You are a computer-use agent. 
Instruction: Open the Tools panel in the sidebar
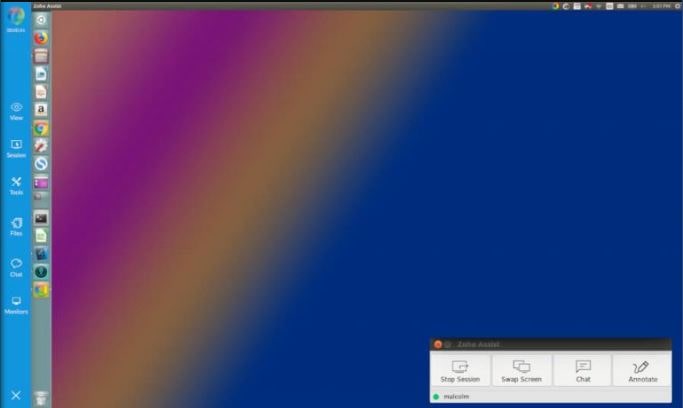pos(16,186)
